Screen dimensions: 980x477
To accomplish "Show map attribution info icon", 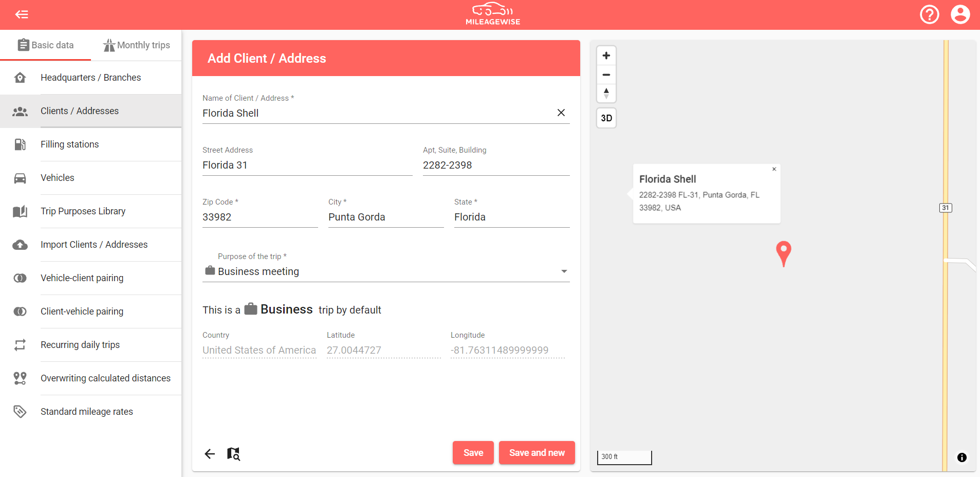I will click(x=961, y=457).
